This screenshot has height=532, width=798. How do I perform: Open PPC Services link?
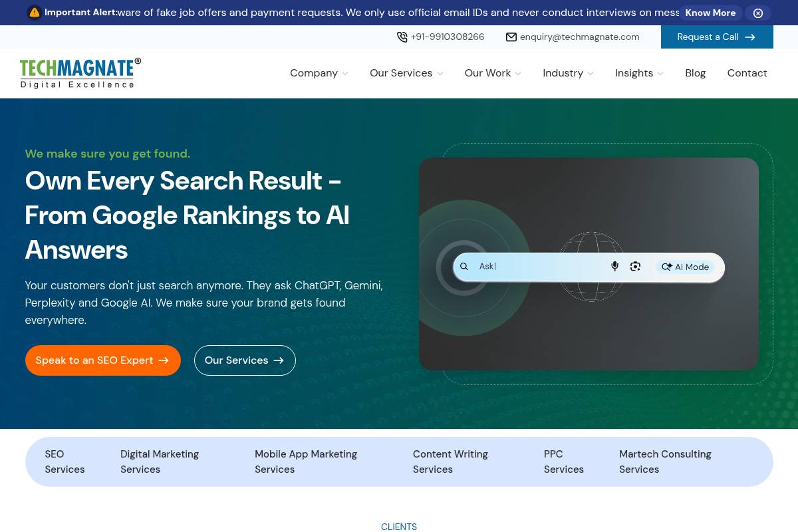pyautogui.click(x=564, y=462)
